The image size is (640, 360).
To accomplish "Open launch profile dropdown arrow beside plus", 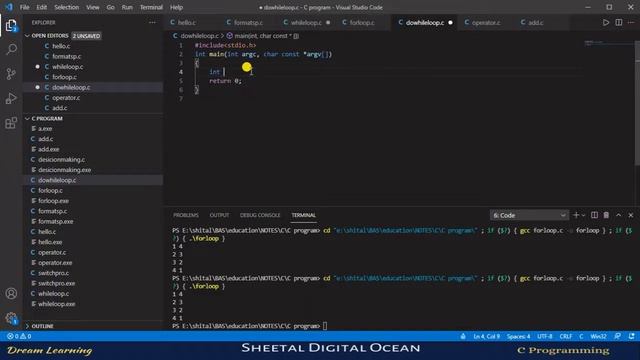I will coord(583,215).
